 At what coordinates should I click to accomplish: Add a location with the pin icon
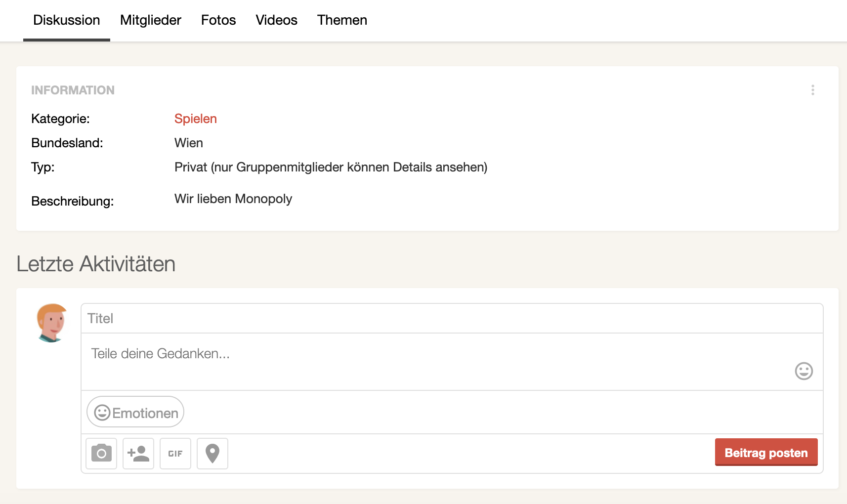[212, 453]
